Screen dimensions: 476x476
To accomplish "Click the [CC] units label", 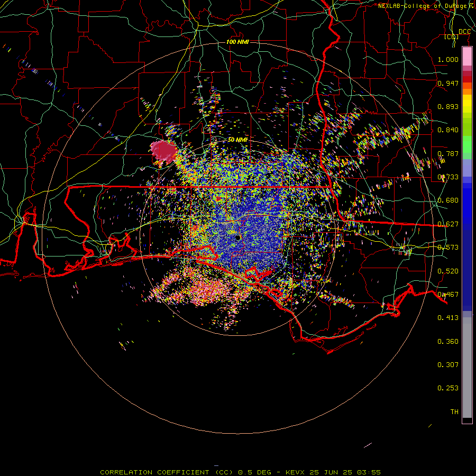I will click(451, 36).
